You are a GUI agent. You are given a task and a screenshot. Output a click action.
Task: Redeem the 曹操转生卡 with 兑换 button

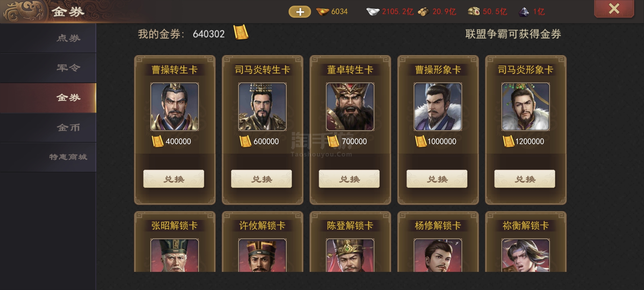pyautogui.click(x=173, y=179)
